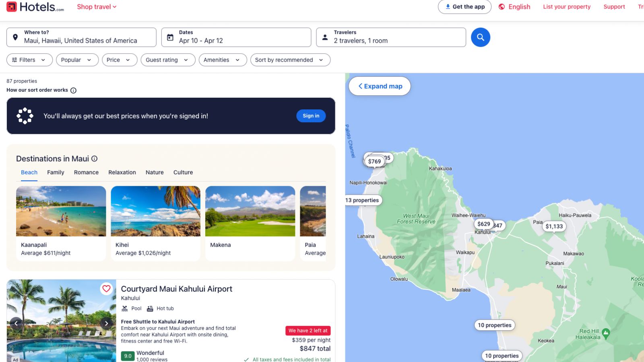Click the calendar icon in the Dates field
The height and width of the screenshot is (362, 644).
pyautogui.click(x=171, y=37)
